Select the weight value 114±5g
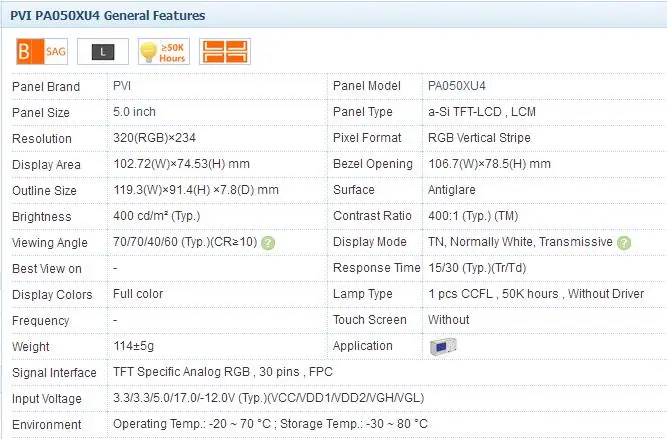The image size is (667, 439). pyautogui.click(x=134, y=346)
